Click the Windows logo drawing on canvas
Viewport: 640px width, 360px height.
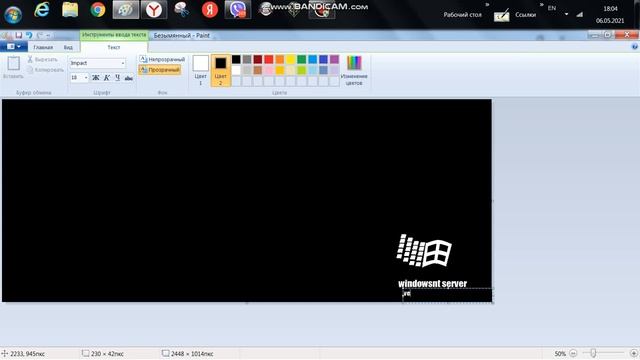[x=424, y=251]
